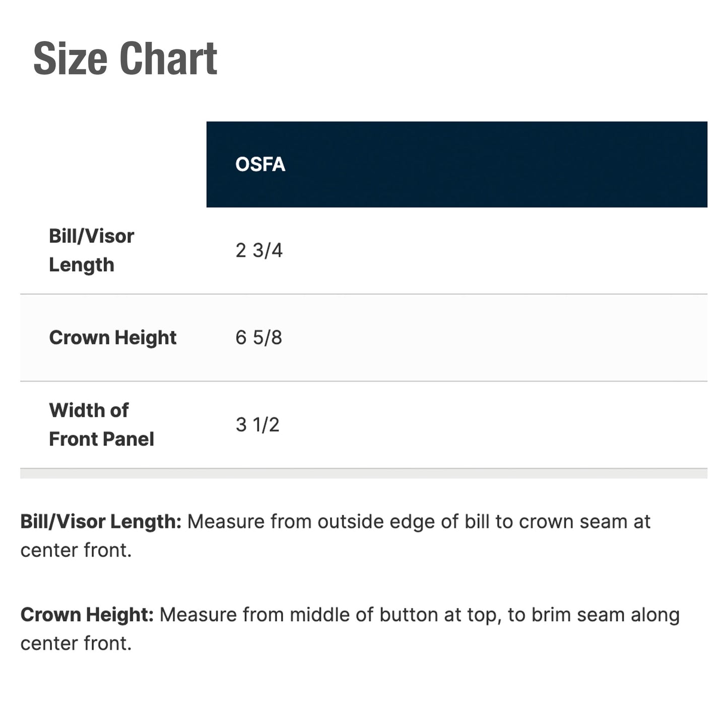Click the word 'Length' under Bill/Visor
The height and width of the screenshot is (728, 728).
click(82, 265)
